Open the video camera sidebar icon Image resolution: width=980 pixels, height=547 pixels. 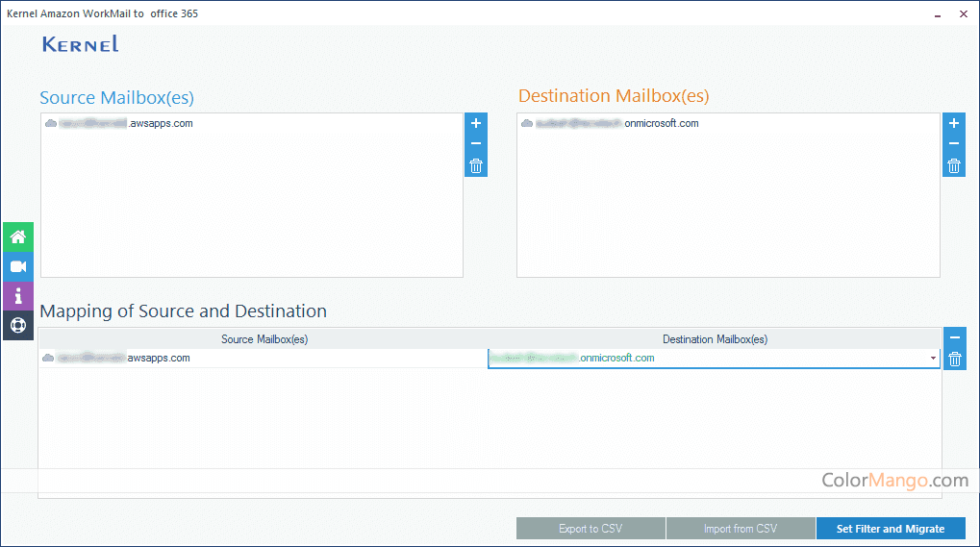(17, 266)
